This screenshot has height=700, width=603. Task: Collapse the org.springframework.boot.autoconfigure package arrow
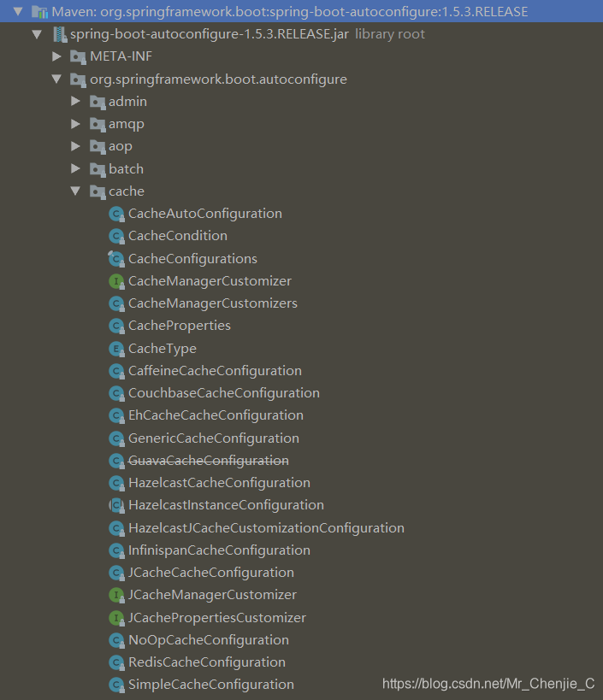click(x=56, y=79)
